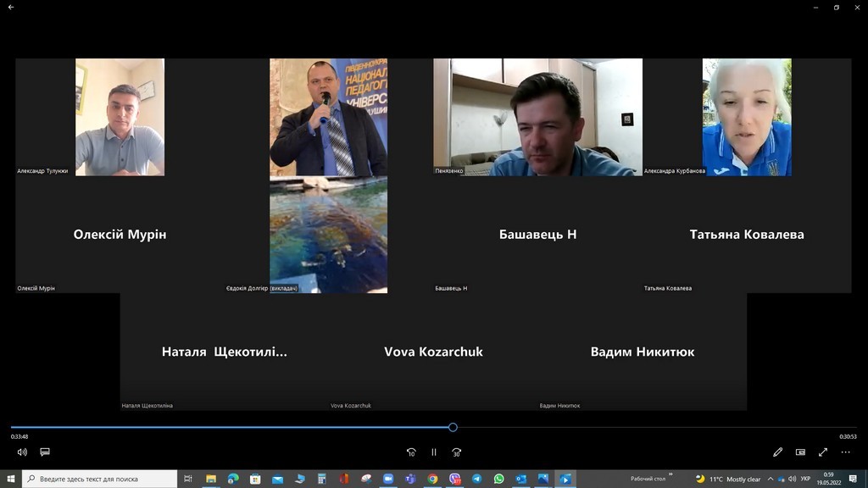Launch Microsoft Edge from the taskbar
This screenshot has width=868, height=488.
pos(233,479)
